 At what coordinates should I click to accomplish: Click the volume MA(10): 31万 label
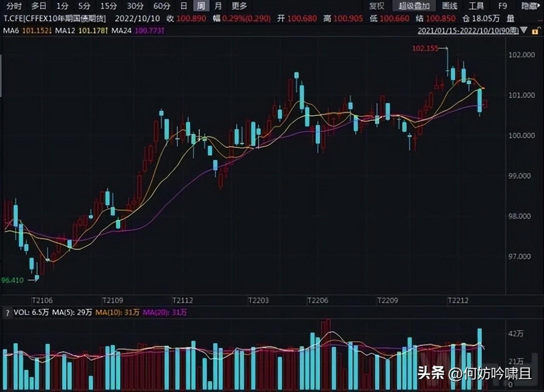coord(117,312)
